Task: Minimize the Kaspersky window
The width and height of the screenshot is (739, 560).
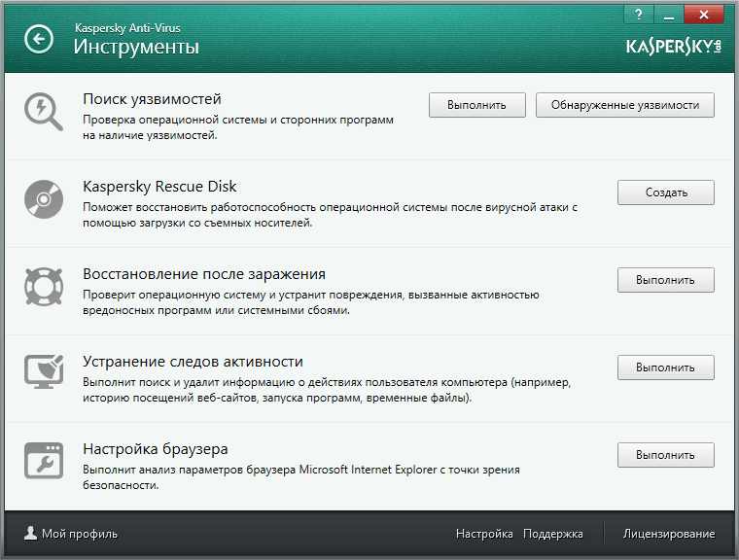Action: (668, 15)
